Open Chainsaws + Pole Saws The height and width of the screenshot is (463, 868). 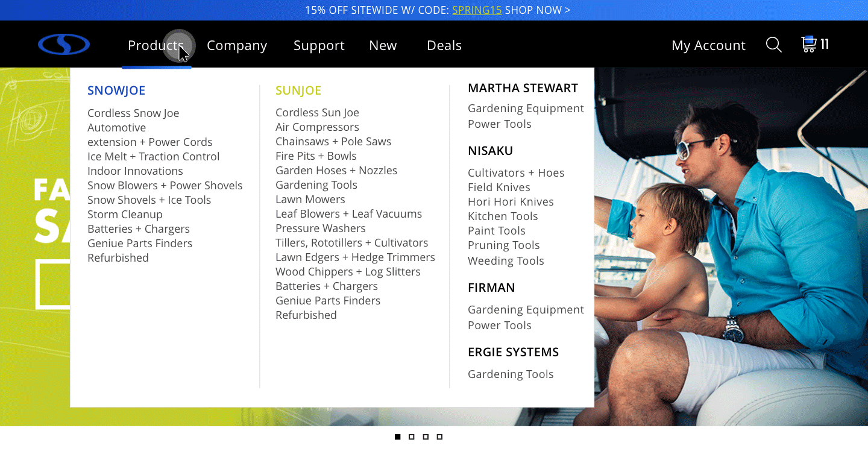(x=333, y=142)
